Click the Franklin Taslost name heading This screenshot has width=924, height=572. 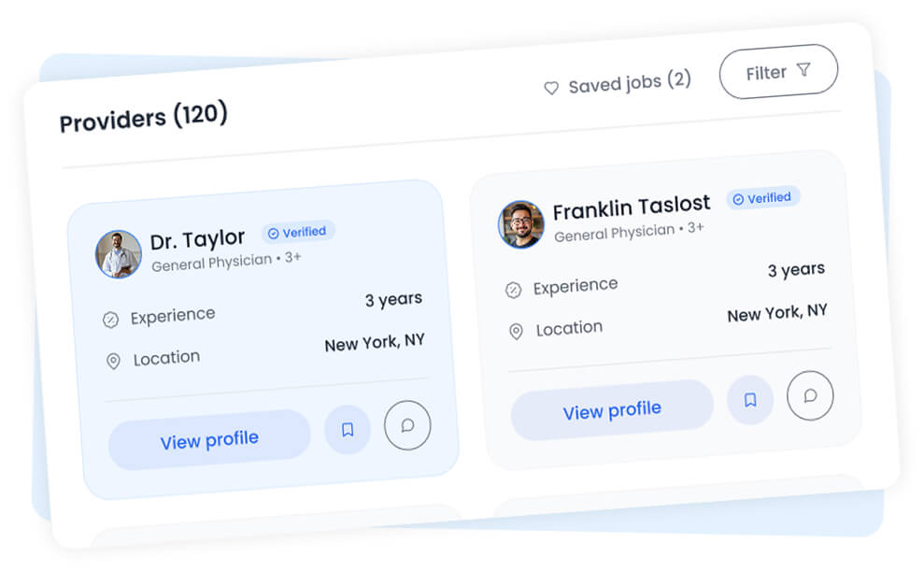(632, 207)
